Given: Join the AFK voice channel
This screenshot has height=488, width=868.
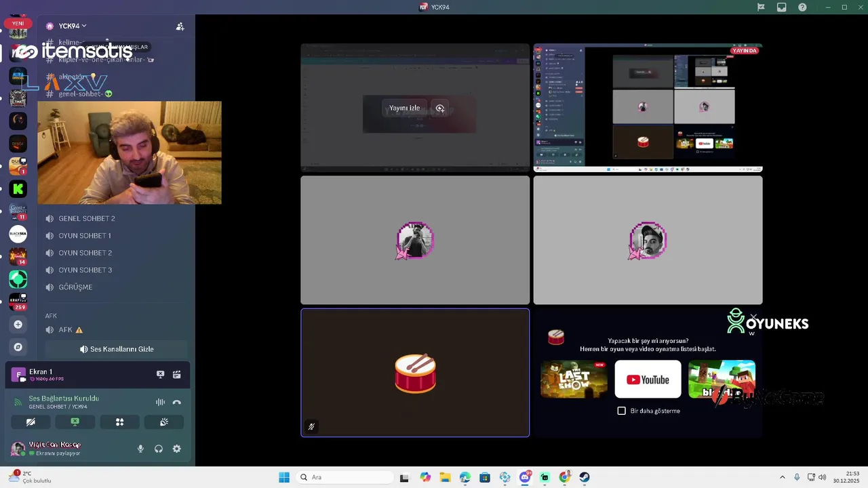Looking at the screenshot, I should coord(114,330).
